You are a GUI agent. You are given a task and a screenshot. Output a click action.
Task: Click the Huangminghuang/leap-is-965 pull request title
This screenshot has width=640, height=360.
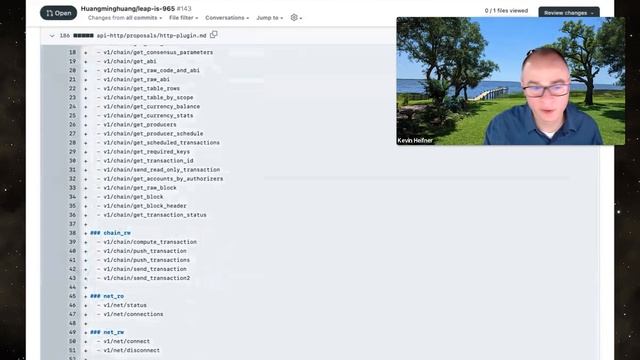(x=128, y=9)
